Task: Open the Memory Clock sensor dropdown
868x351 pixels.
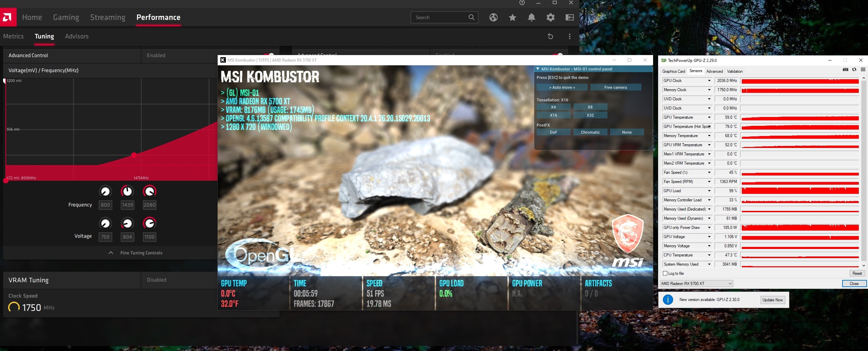Action: pos(709,90)
